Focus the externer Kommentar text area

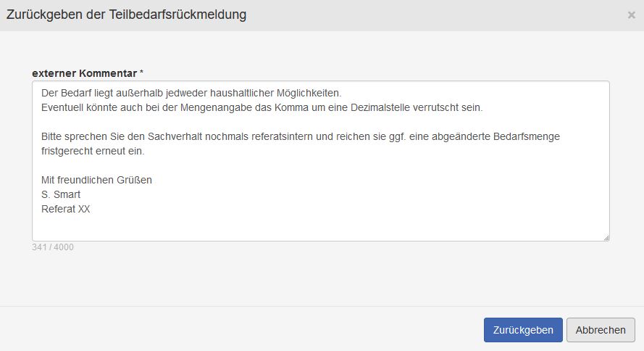(320, 225)
